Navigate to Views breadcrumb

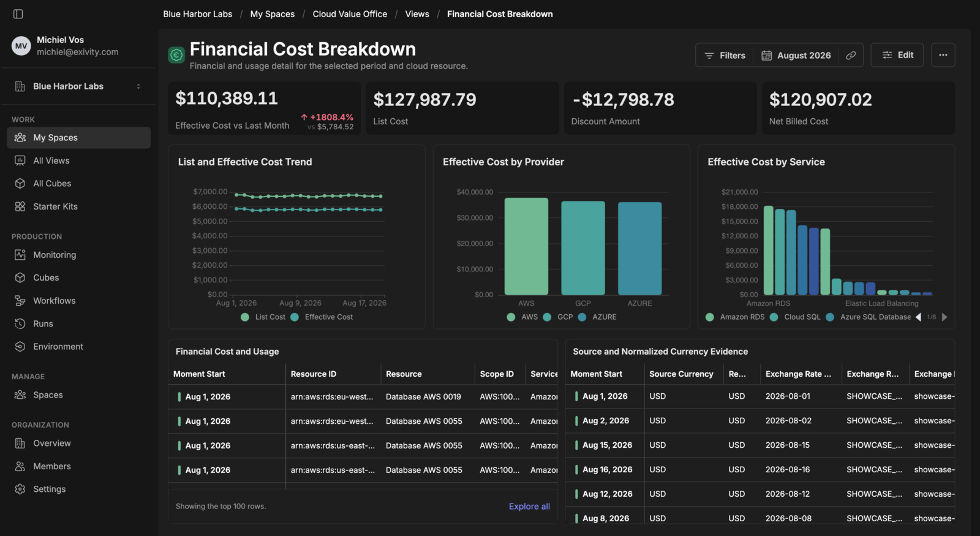[417, 14]
